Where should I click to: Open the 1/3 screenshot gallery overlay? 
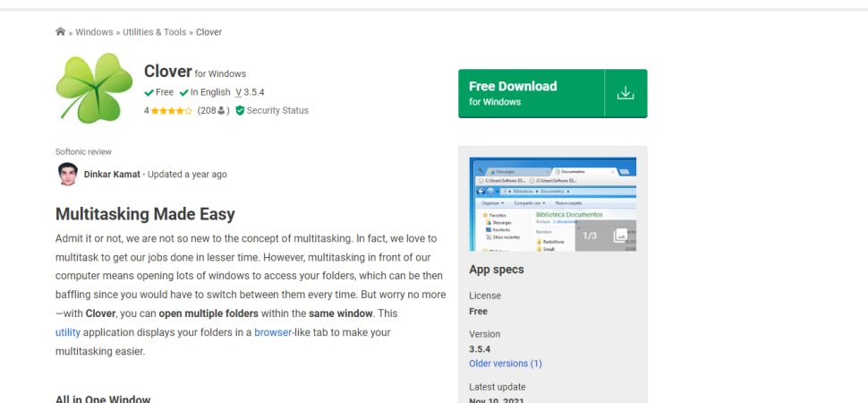point(606,236)
